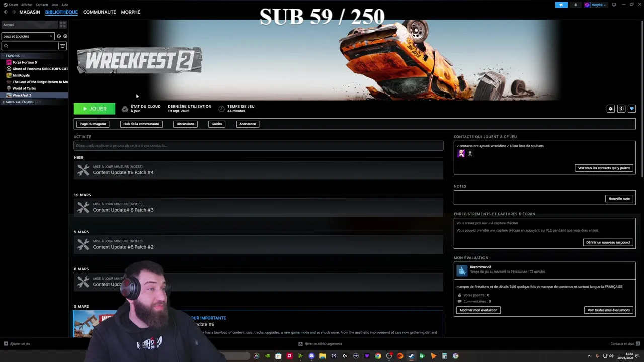Select Wreckfest 2 in library list
The height and width of the screenshot is (362, 644).
click(34, 95)
